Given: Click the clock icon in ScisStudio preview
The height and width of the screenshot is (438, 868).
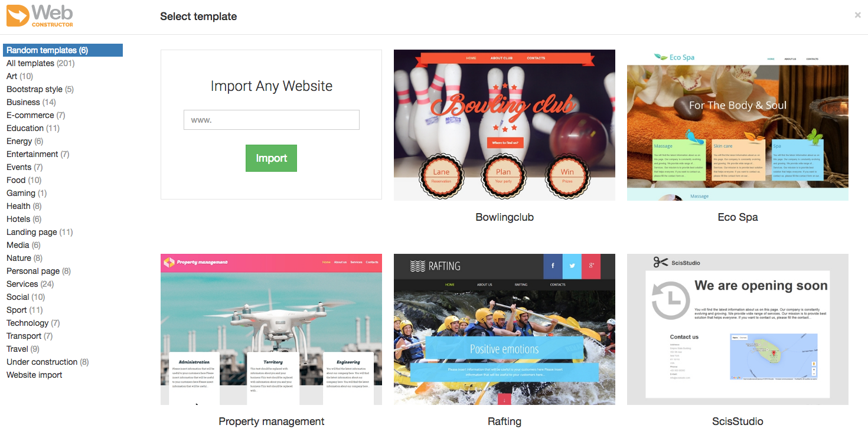Looking at the screenshot, I should click(670, 300).
